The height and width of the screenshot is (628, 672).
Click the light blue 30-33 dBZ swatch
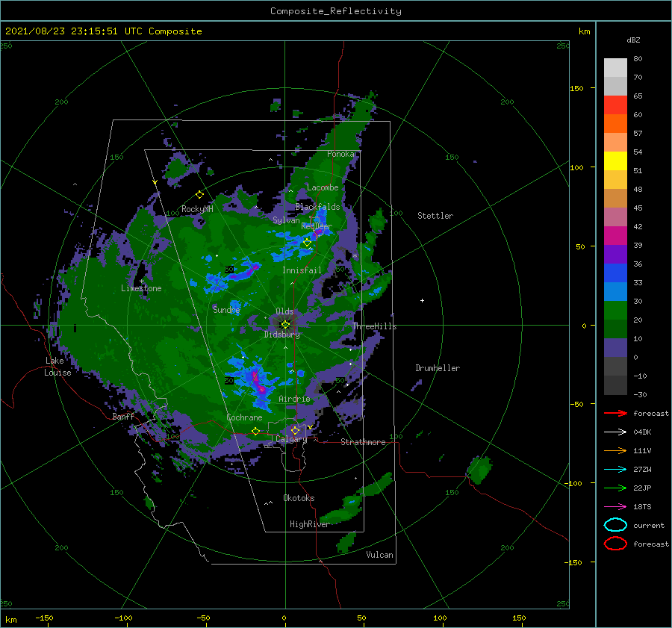tap(615, 292)
